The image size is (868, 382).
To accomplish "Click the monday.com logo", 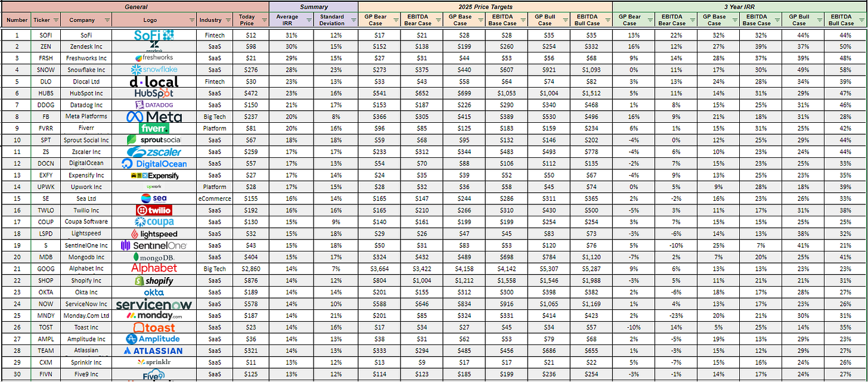I will [x=154, y=315].
